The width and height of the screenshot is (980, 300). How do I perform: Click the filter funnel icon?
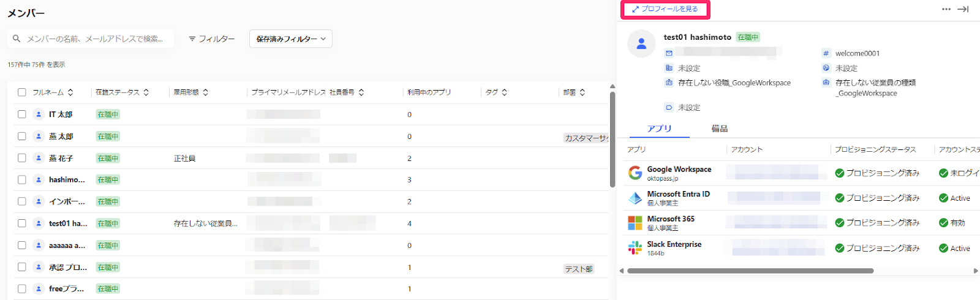coord(192,39)
